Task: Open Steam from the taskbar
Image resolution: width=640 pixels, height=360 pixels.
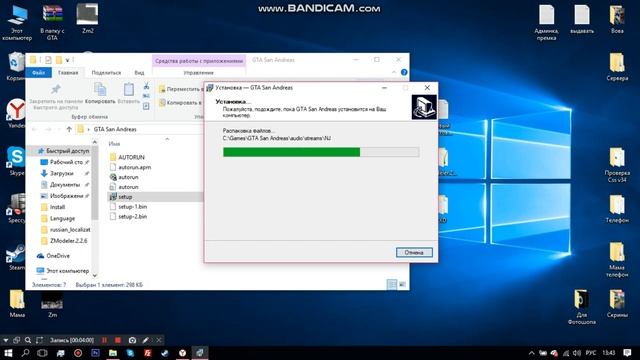Action: pyautogui.click(x=165, y=353)
